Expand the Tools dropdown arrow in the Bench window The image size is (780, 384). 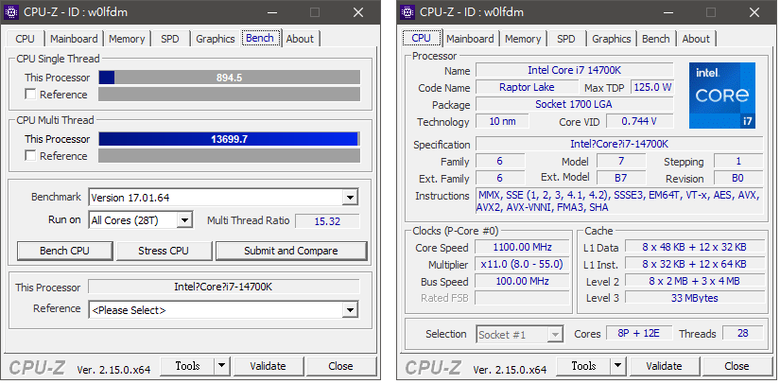coord(222,366)
